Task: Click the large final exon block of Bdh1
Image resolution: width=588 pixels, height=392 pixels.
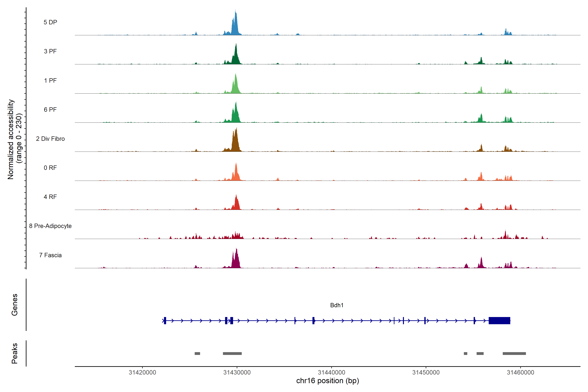Action: [499, 320]
